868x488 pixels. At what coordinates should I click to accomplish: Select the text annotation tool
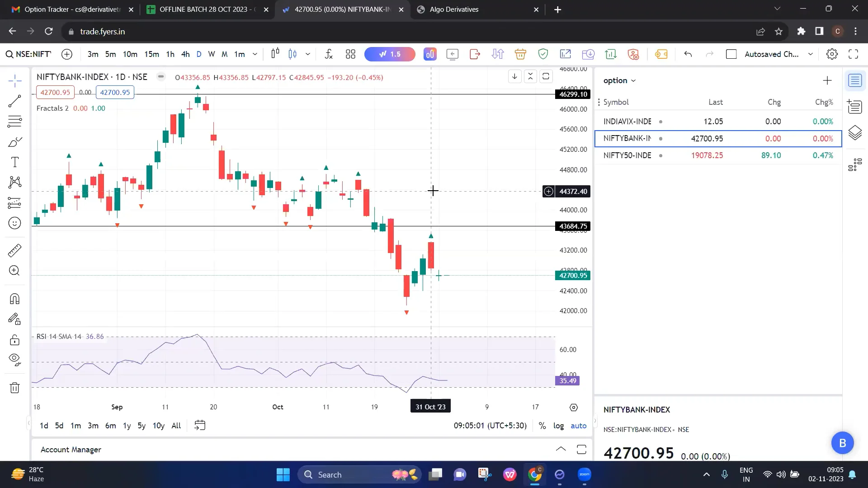coord(14,162)
